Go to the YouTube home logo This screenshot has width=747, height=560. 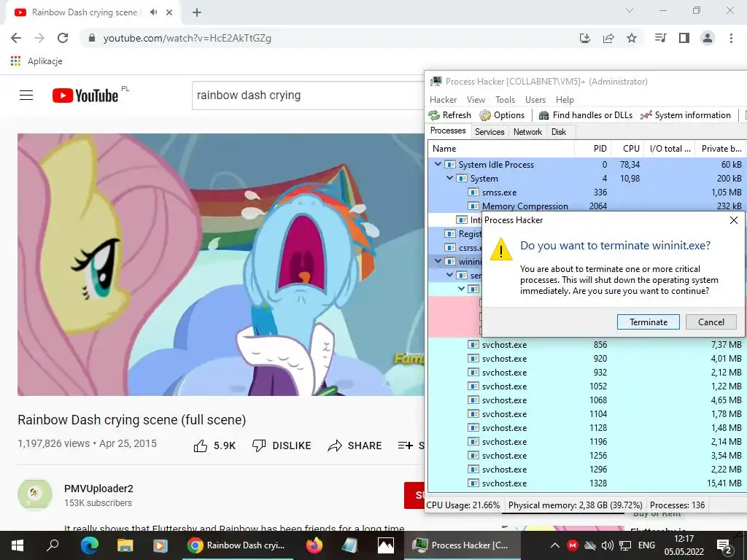tap(85, 96)
